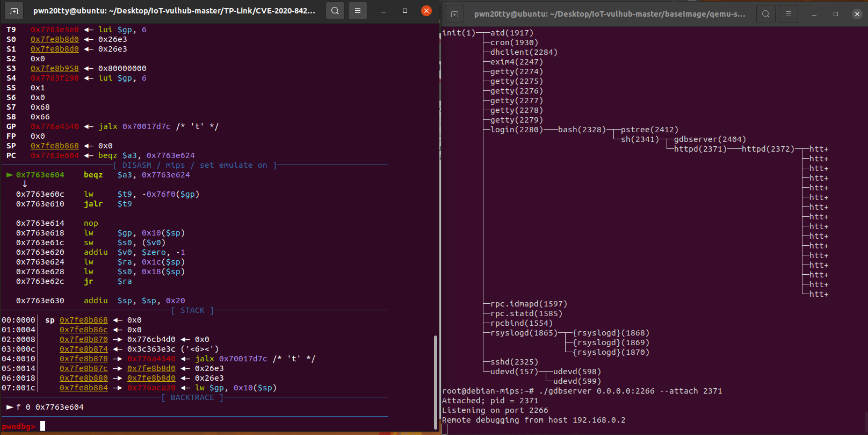Click dhclient(2284) process entry
This screenshot has width=868, height=435.
tap(524, 52)
